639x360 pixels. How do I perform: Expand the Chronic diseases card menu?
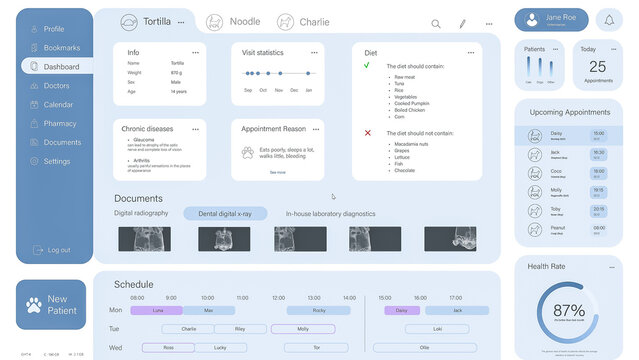pyautogui.click(x=196, y=129)
